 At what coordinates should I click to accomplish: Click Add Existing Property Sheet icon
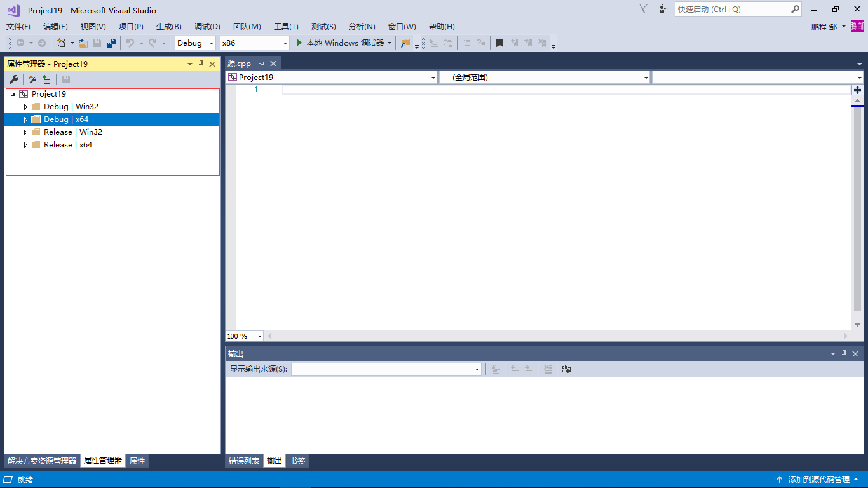coord(47,79)
